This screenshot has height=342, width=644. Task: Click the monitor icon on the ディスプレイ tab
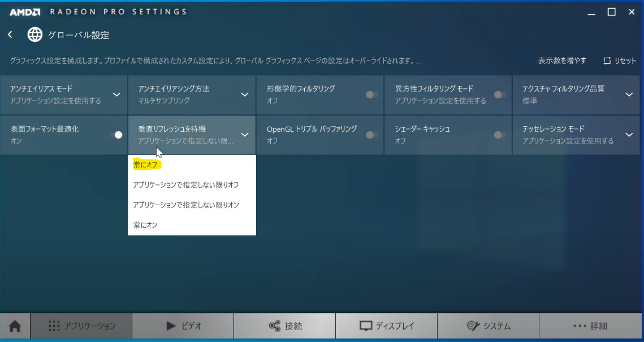click(365, 326)
